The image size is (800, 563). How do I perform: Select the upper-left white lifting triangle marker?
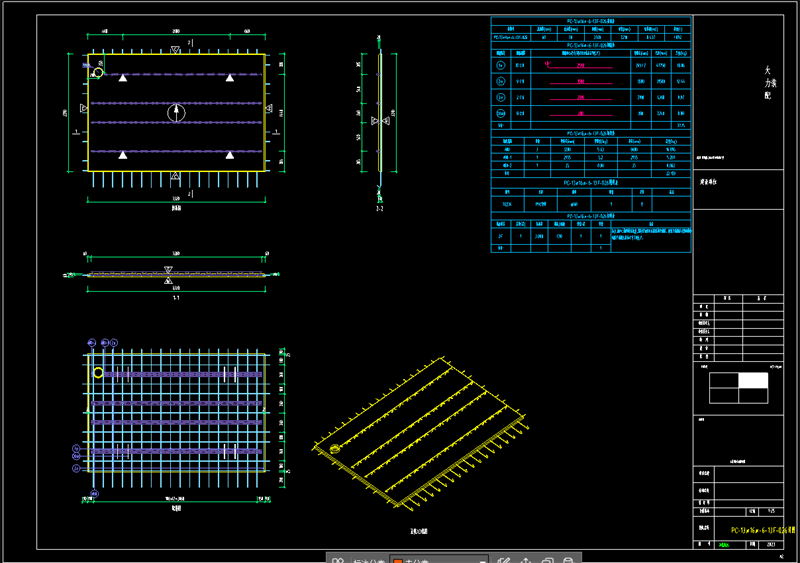click(122, 78)
